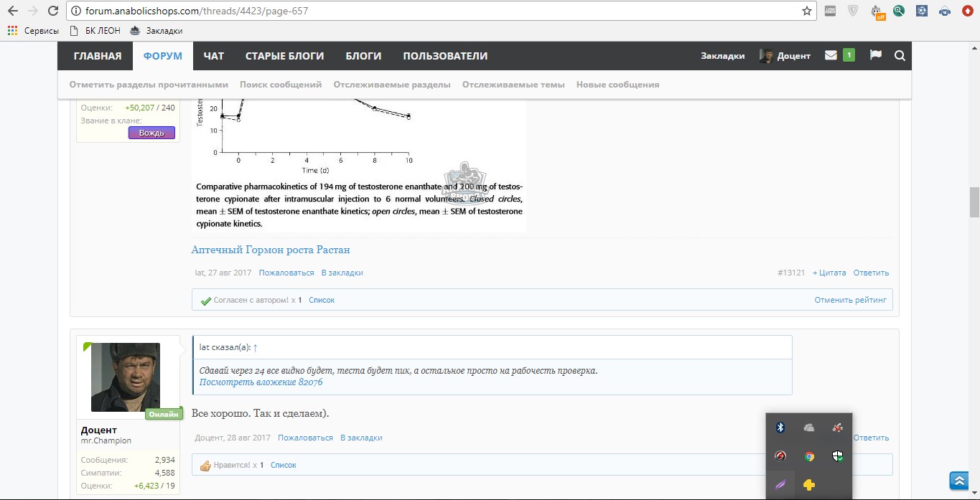Open link 'Аптечный Гормон роста Растан'
This screenshot has height=500, width=980.
click(270, 250)
